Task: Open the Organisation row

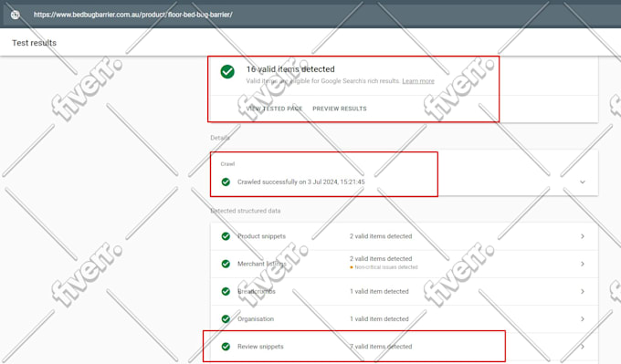Action: (404, 319)
